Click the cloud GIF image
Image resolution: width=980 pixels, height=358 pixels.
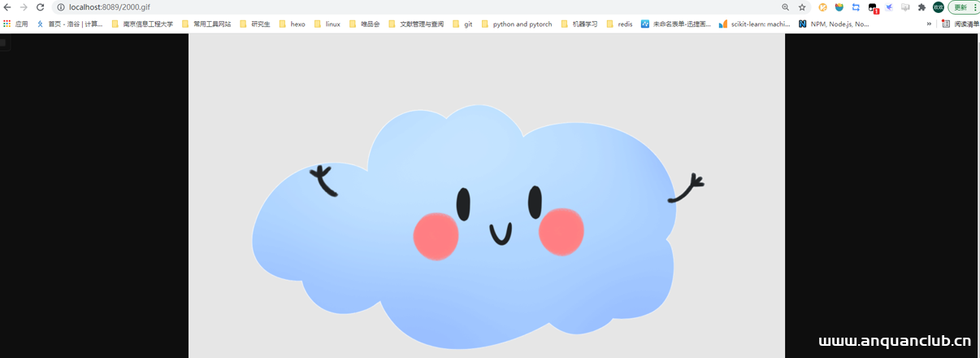tap(487, 196)
